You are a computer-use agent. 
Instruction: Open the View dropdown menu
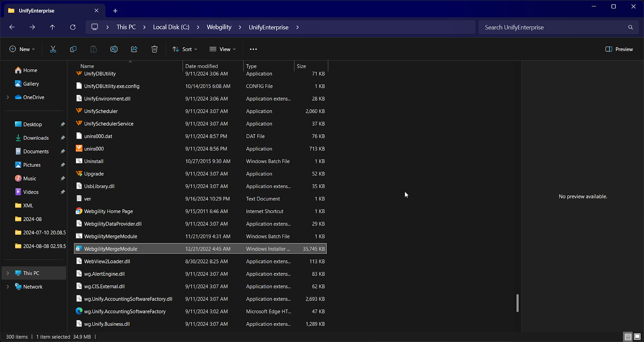pyautogui.click(x=223, y=49)
